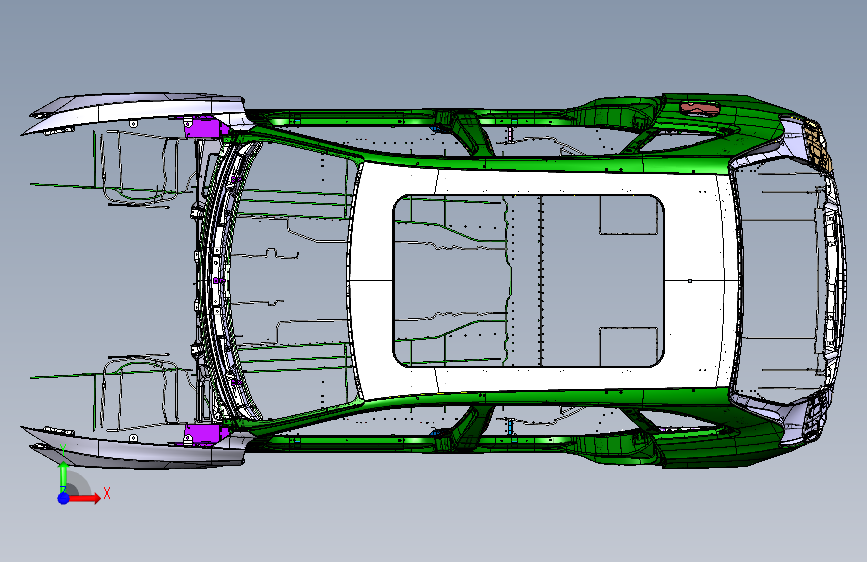
Task: Select the upper magenta hinge bracket
Action: click(x=206, y=127)
